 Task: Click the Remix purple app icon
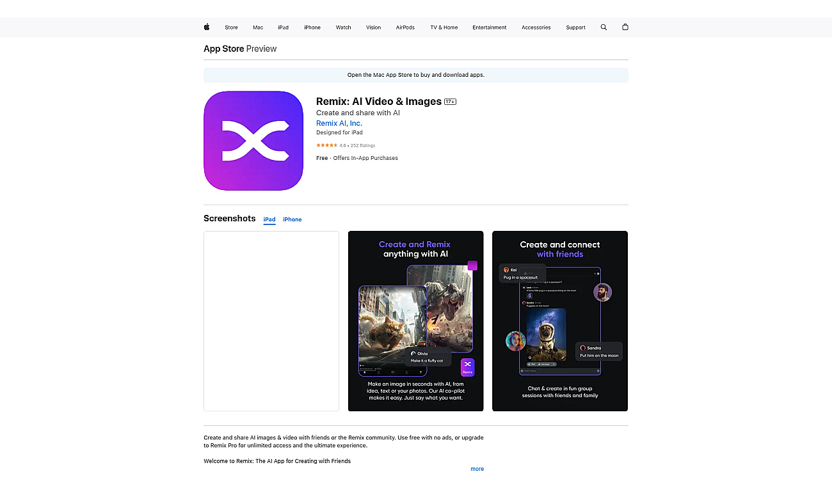(253, 141)
